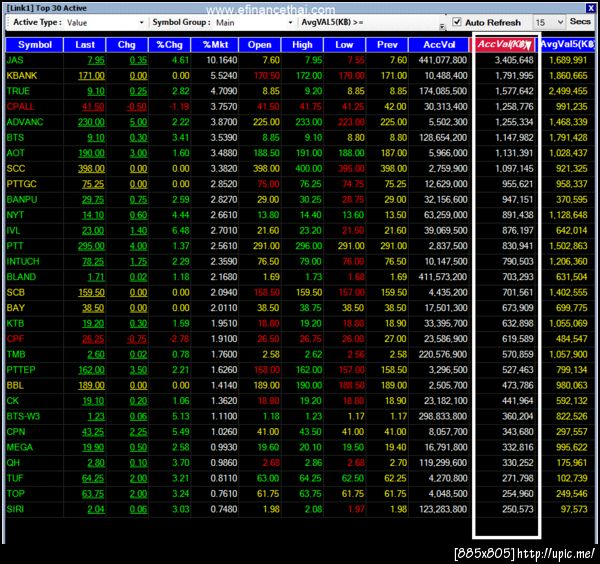This screenshot has width=600, height=564.
Task: Sort by the Last column header
Action: [x=85, y=45]
